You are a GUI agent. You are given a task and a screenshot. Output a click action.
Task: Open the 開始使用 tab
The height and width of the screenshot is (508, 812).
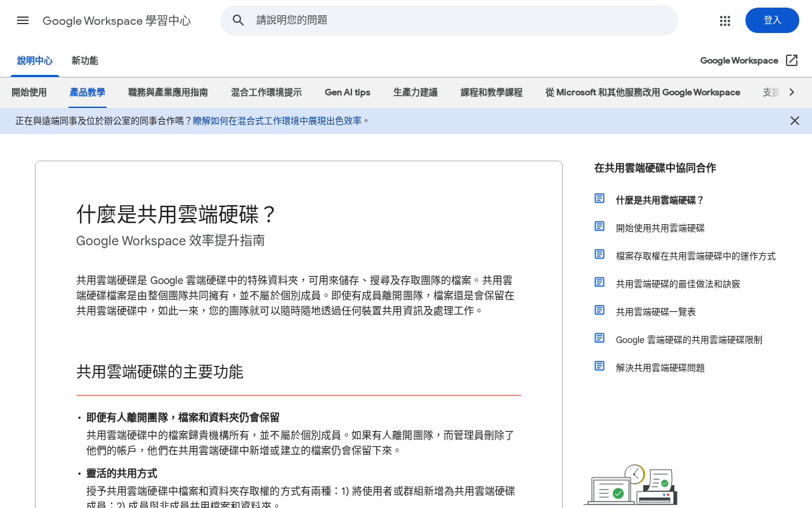coord(29,93)
